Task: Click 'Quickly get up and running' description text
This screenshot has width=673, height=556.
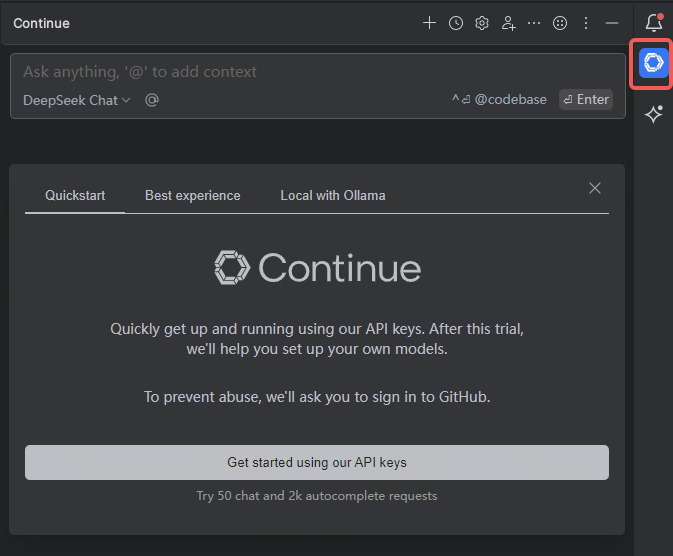Action: click(317, 339)
